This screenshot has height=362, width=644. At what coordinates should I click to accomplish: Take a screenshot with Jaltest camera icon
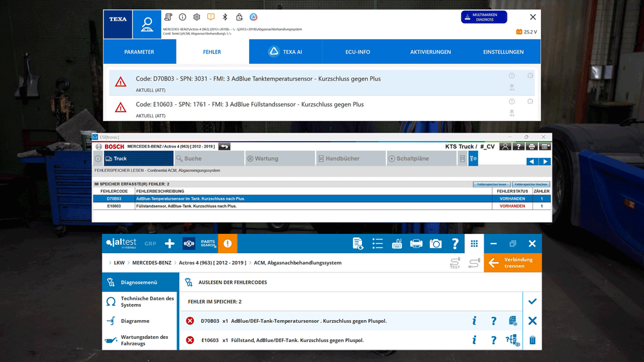(435, 243)
